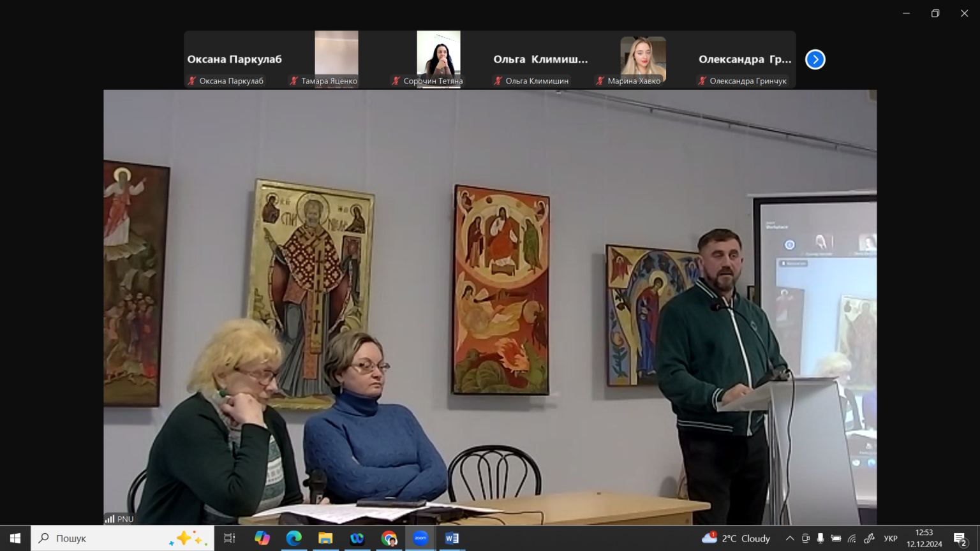The image size is (980, 551).
Task: Click the Windows Start button
Action: [15, 538]
